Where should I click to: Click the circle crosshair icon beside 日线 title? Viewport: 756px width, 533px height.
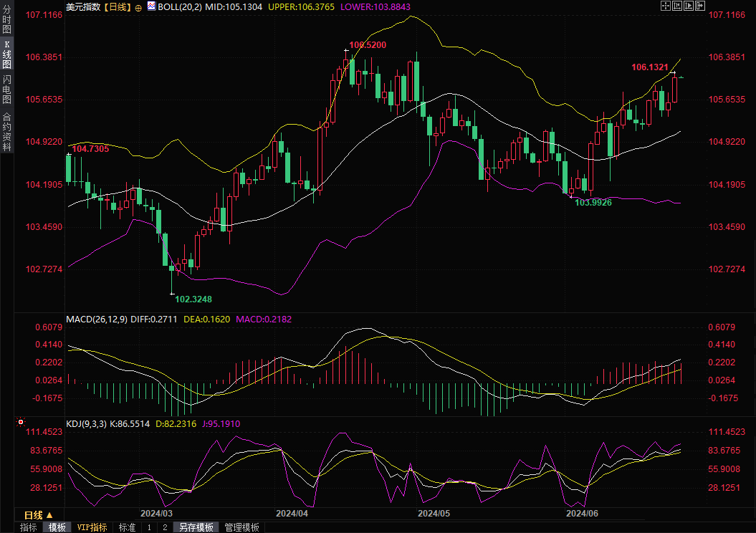(x=138, y=6)
